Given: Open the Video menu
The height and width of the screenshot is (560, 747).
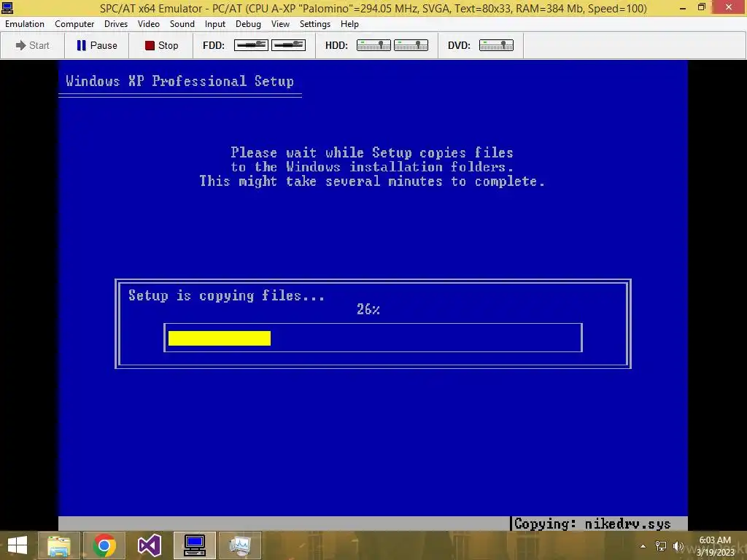Looking at the screenshot, I should point(149,24).
